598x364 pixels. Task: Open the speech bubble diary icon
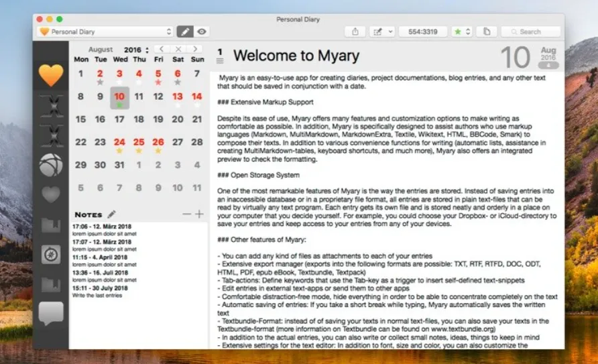51,314
